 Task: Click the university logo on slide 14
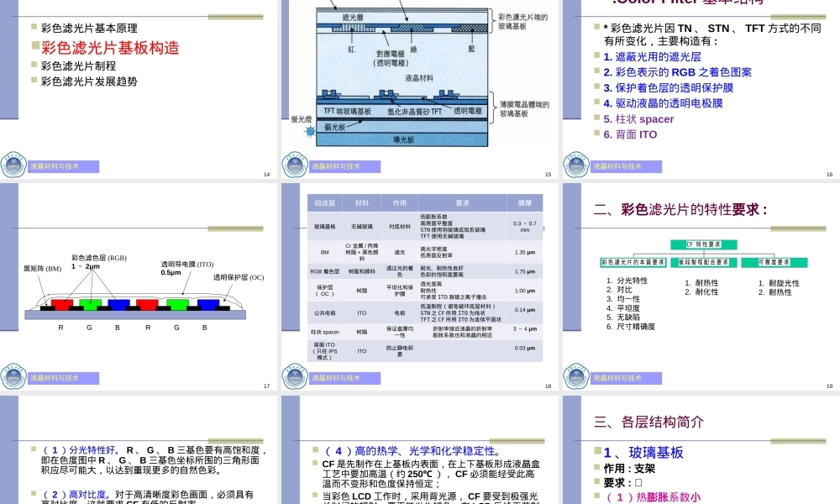(x=13, y=165)
